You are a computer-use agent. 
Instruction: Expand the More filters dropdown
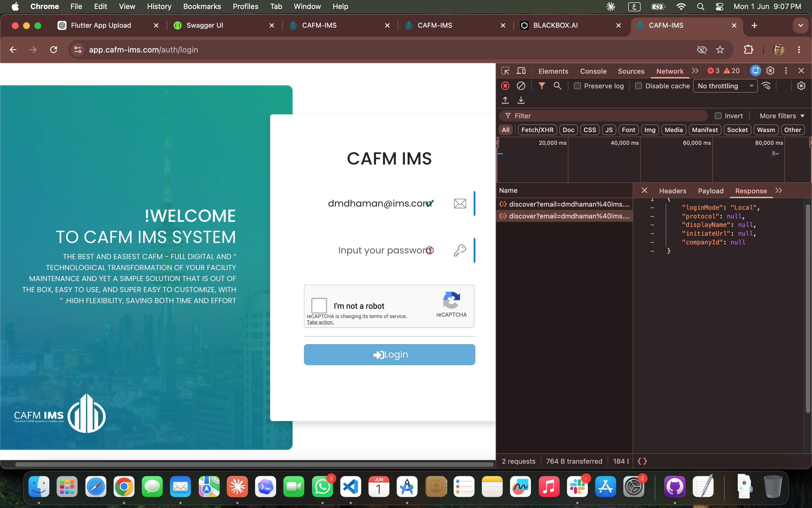click(782, 116)
